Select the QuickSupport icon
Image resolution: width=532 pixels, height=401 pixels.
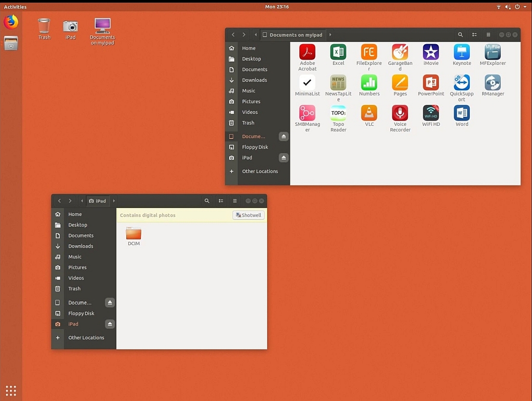[462, 83]
